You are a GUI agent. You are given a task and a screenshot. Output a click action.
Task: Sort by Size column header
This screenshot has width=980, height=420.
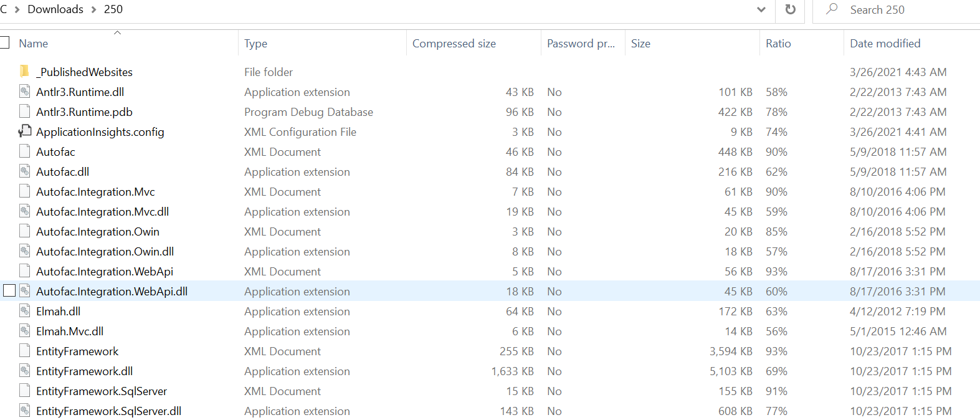[x=640, y=44]
